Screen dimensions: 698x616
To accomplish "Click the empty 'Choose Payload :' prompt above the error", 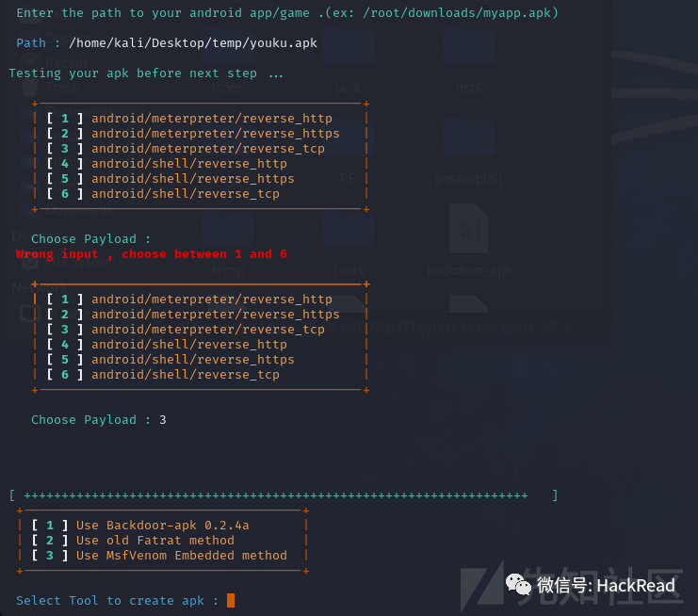I will pyautogui.click(x=90, y=239).
